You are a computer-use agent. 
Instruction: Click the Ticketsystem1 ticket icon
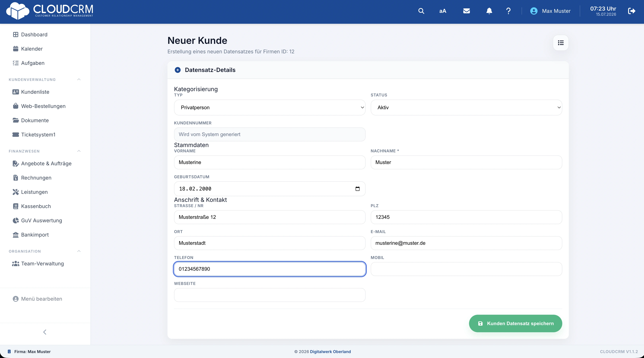pyautogui.click(x=16, y=135)
